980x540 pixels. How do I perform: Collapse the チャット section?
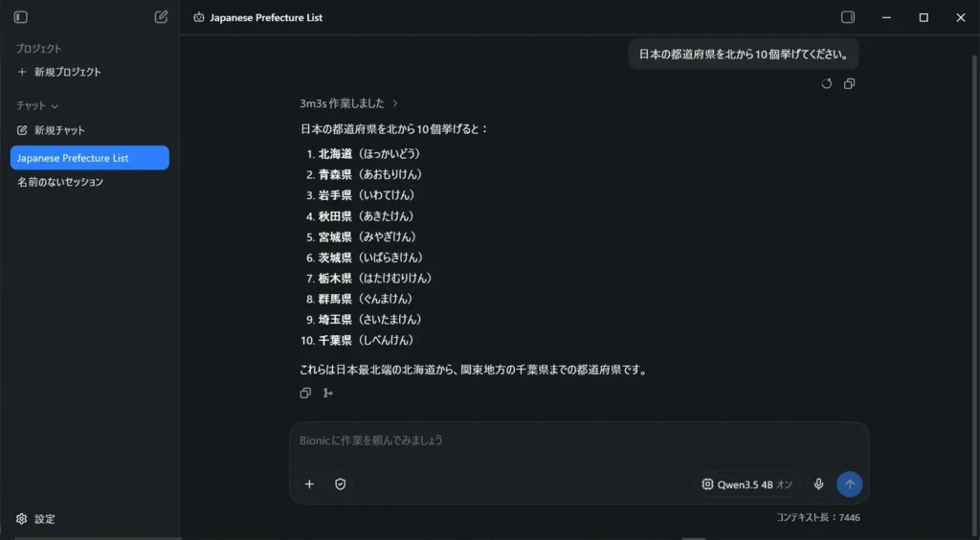37,105
